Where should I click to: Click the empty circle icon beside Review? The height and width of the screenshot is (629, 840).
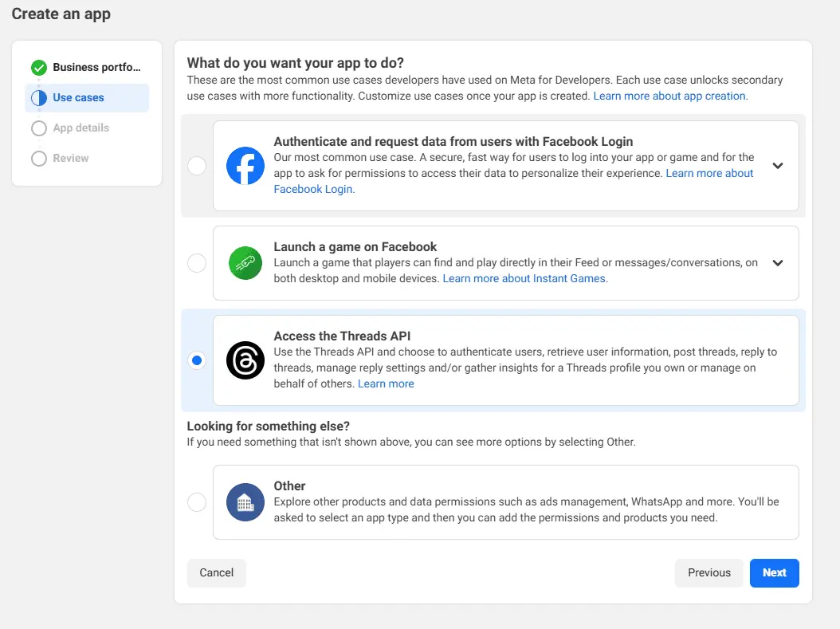click(x=38, y=158)
